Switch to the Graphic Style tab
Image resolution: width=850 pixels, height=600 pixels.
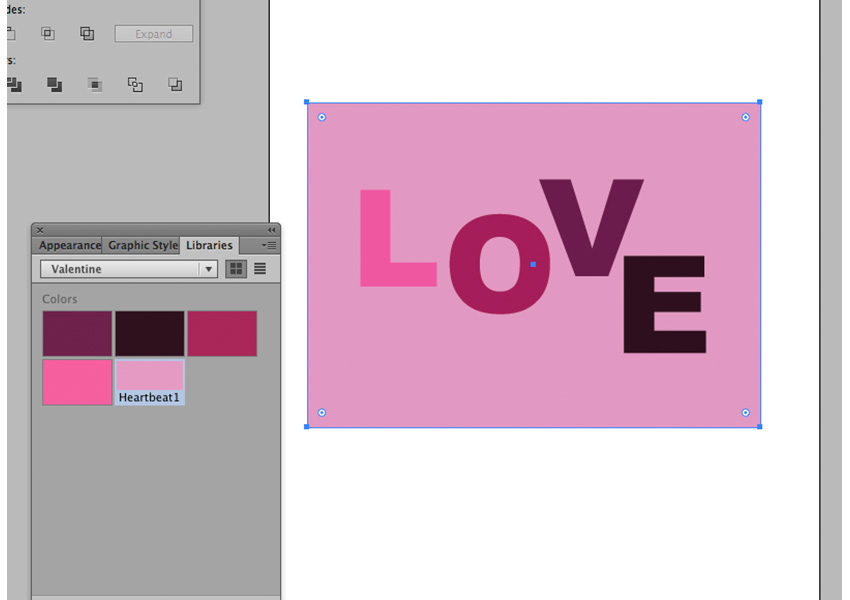tap(142, 245)
